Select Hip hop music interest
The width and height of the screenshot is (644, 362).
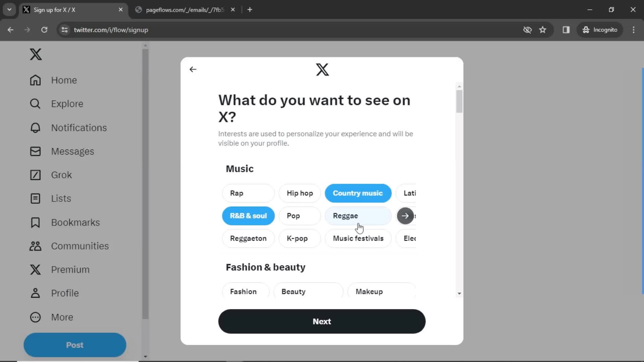(x=300, y=193)
